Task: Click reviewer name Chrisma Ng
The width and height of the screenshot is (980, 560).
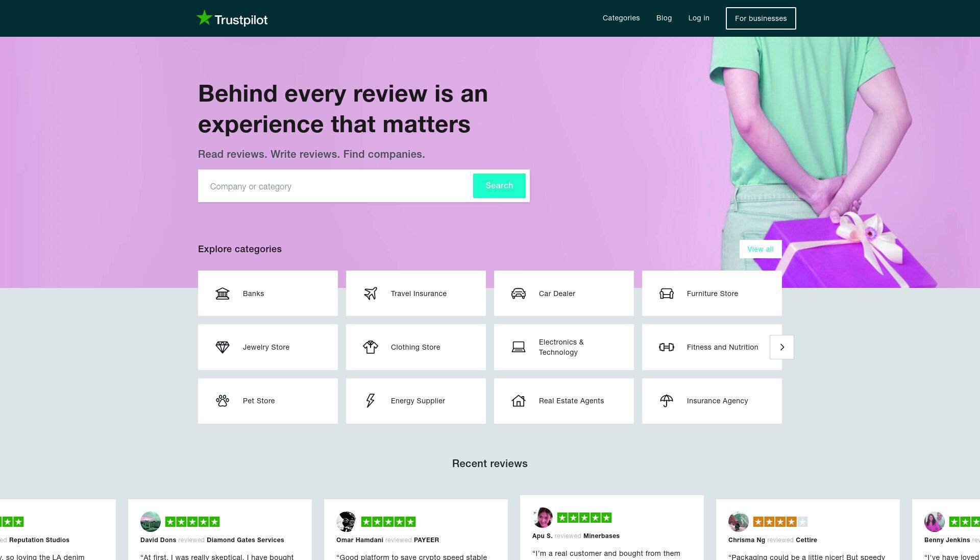Action: pos(747,540)
